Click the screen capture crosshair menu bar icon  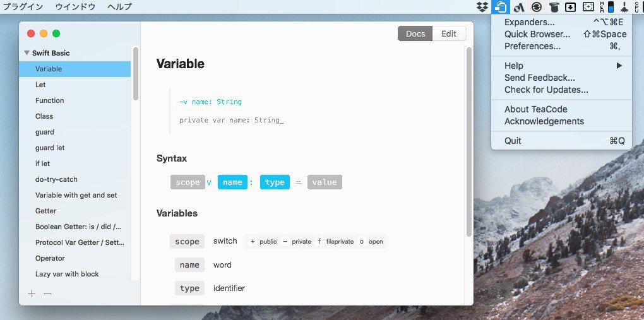pos(588,6)
